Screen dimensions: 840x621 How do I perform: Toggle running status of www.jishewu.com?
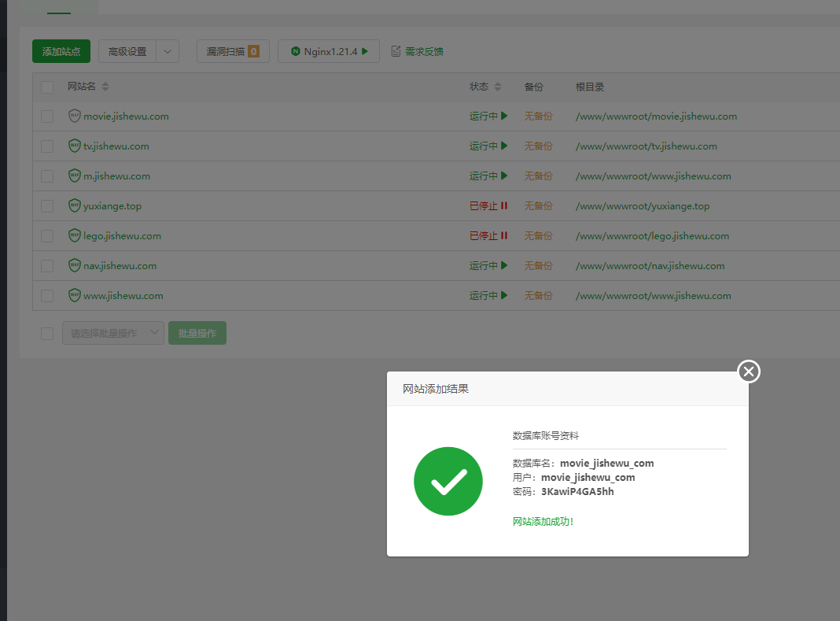tap(488, 295)
